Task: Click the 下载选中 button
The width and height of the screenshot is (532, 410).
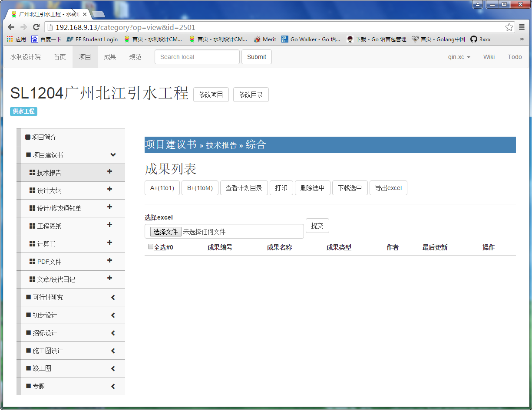Action: tap(350, 188)
